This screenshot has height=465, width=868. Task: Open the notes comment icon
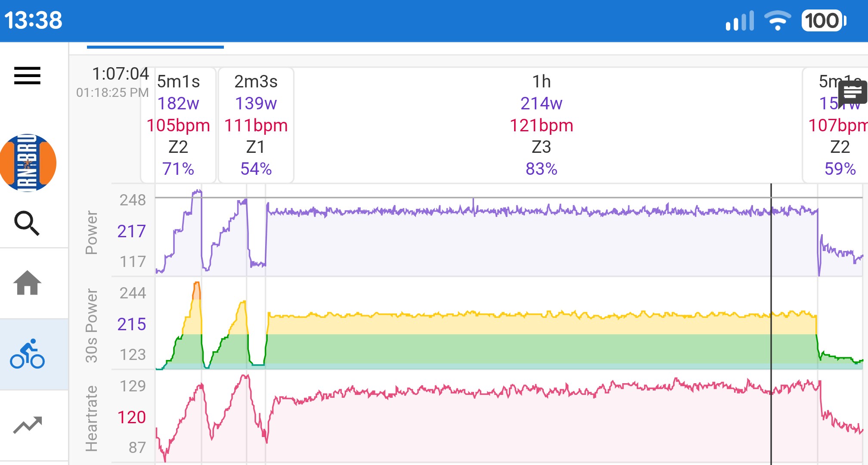click(852, 92)
